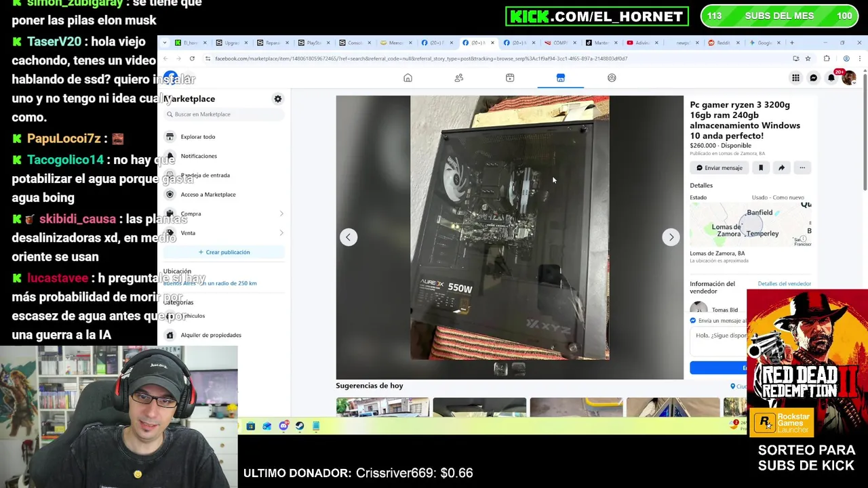868x488 pixels.
Task: Open the Groups/profile circle icon in navigation
Action: [x=612, y=78]
